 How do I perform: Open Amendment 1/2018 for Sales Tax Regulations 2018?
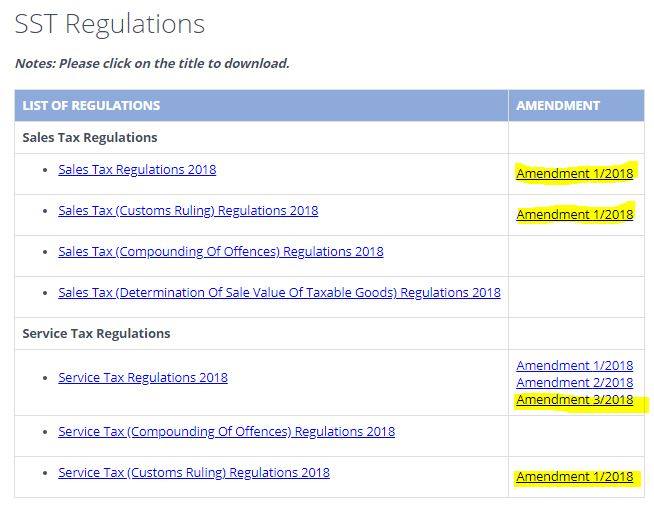click(x=575, y=173)
